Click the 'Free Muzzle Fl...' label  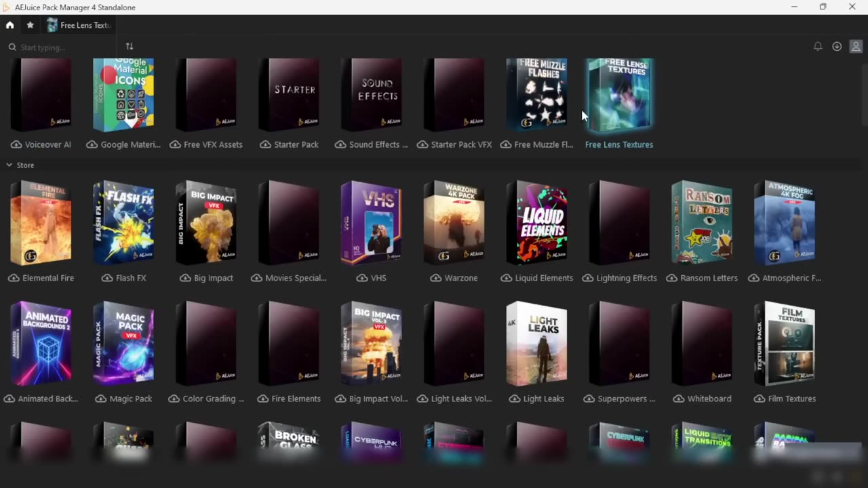coord(544,144)
